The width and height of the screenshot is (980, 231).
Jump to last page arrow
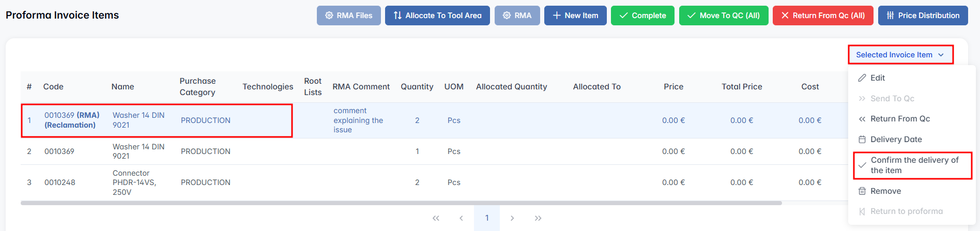tap(538, 218)
